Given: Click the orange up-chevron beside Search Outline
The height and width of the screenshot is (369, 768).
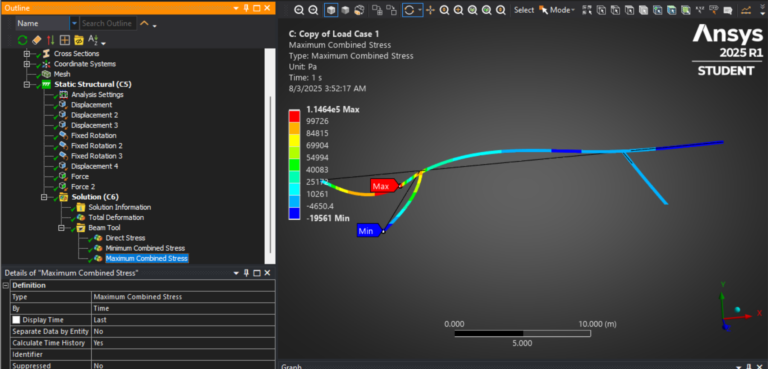Looking at the screenshot, I should click(x=144, y=23).
